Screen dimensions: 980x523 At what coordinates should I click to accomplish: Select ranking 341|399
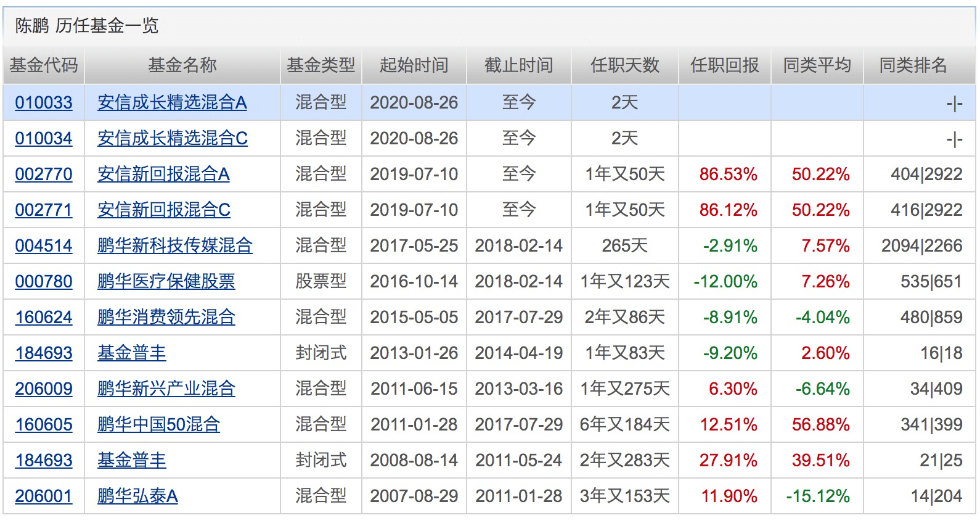tap(931, 424)
